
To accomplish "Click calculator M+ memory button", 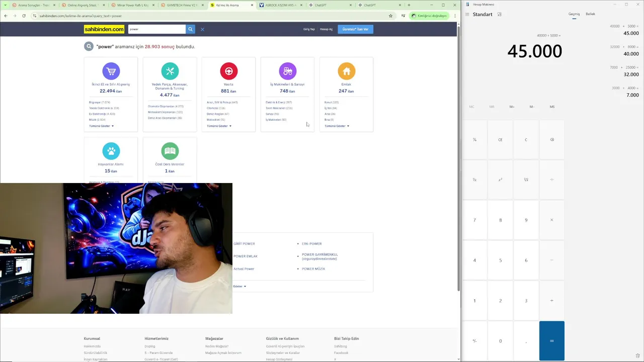I will [x=512, y=107].
